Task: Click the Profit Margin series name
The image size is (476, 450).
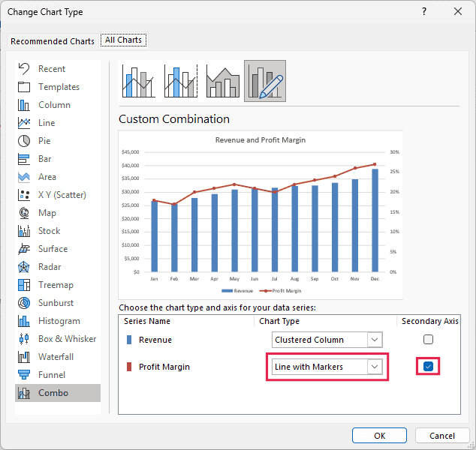Action: 164,367
